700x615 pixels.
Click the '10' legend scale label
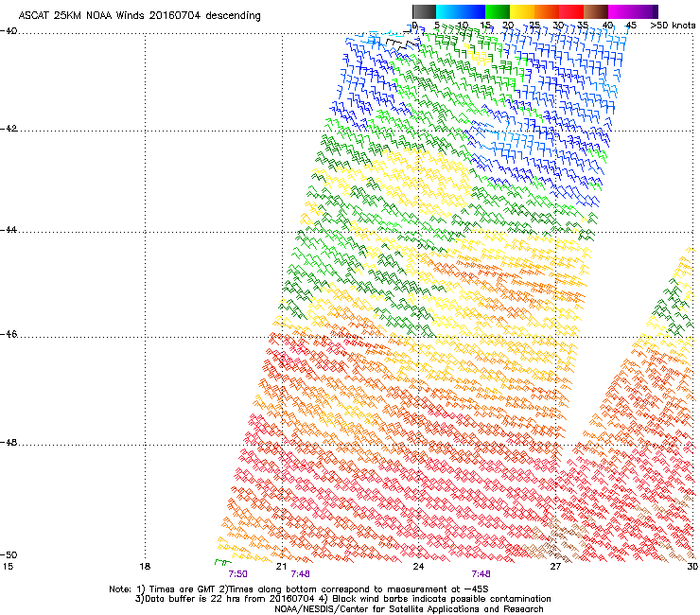463,26
